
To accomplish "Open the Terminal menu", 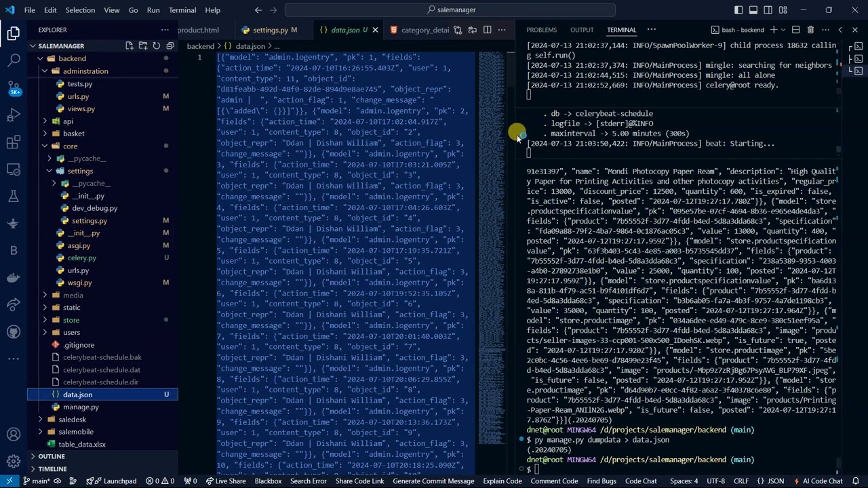I will (x=182, y=10).
